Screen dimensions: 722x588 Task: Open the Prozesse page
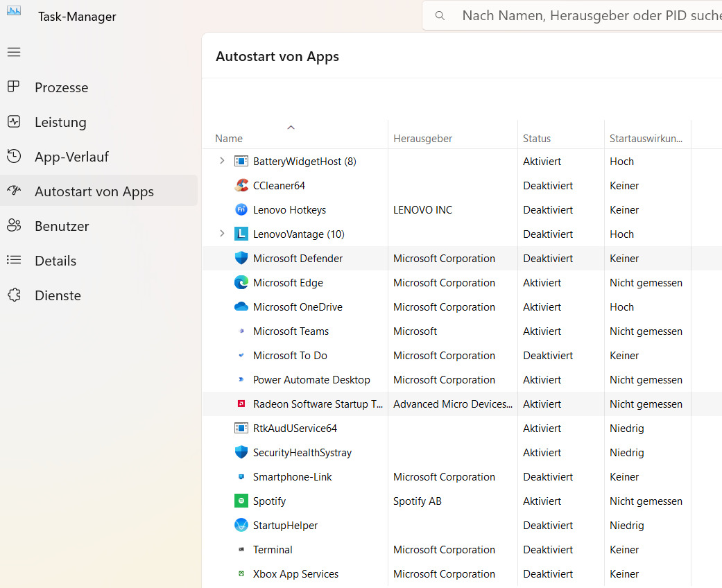tap(61, 87)
